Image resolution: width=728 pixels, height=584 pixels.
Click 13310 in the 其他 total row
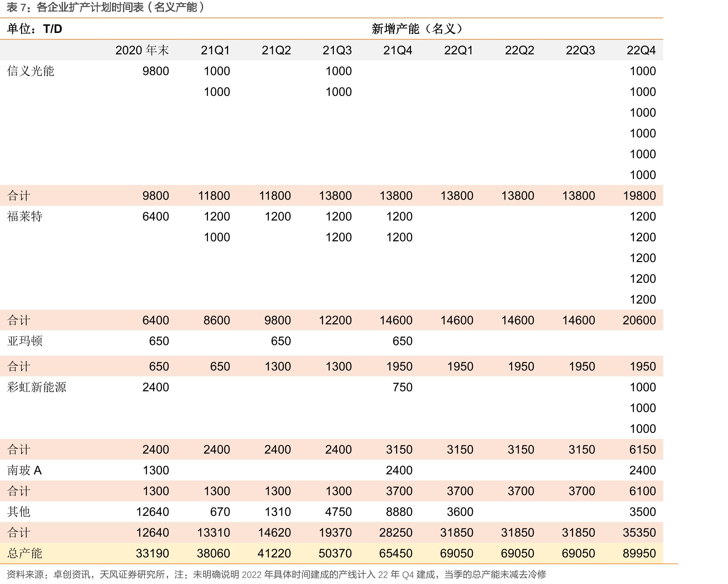pos(213,532)
